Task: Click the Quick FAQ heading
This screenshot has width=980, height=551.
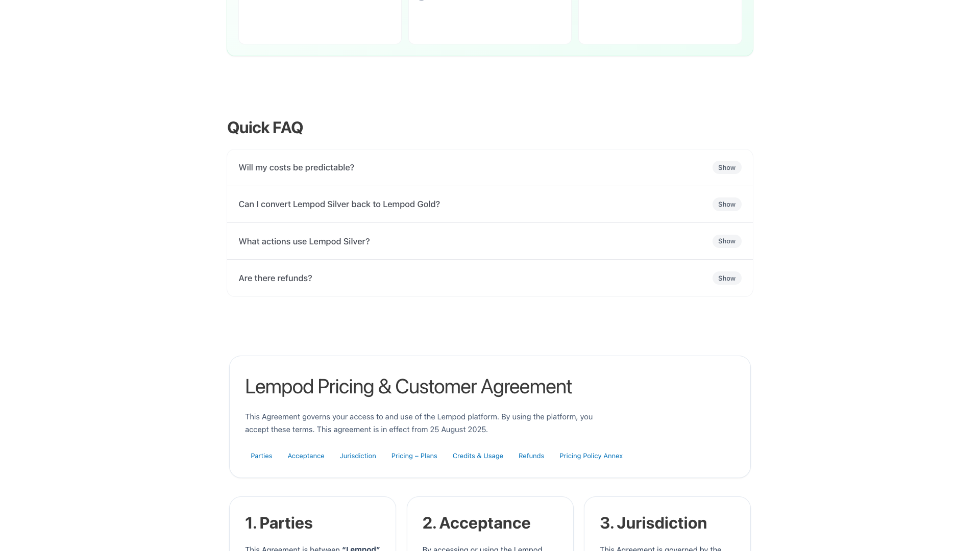Action: [x=265, y=128]
